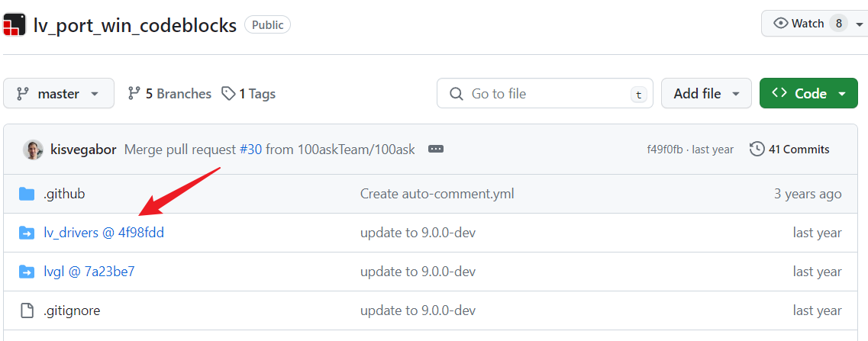Open pull request #30 link
This screenshot has width=868, height=341.
(x=250, y=150)
